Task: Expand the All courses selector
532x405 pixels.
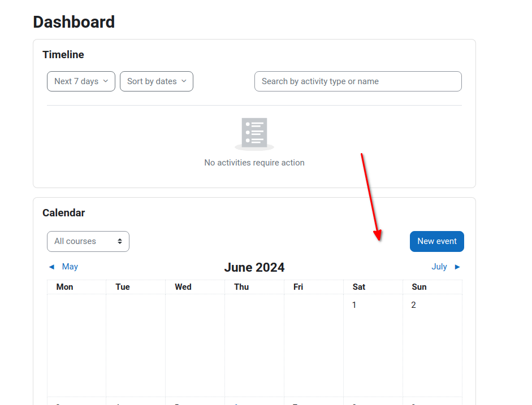Action: point(88,241)
